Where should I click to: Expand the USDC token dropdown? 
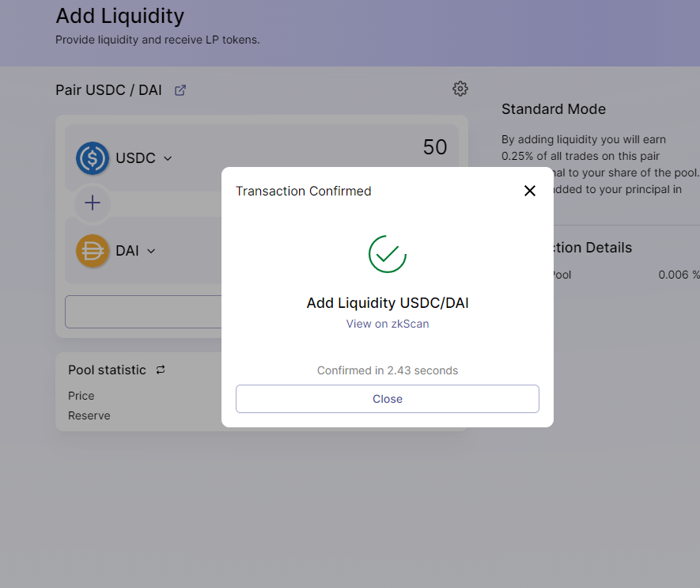[168, 158]
